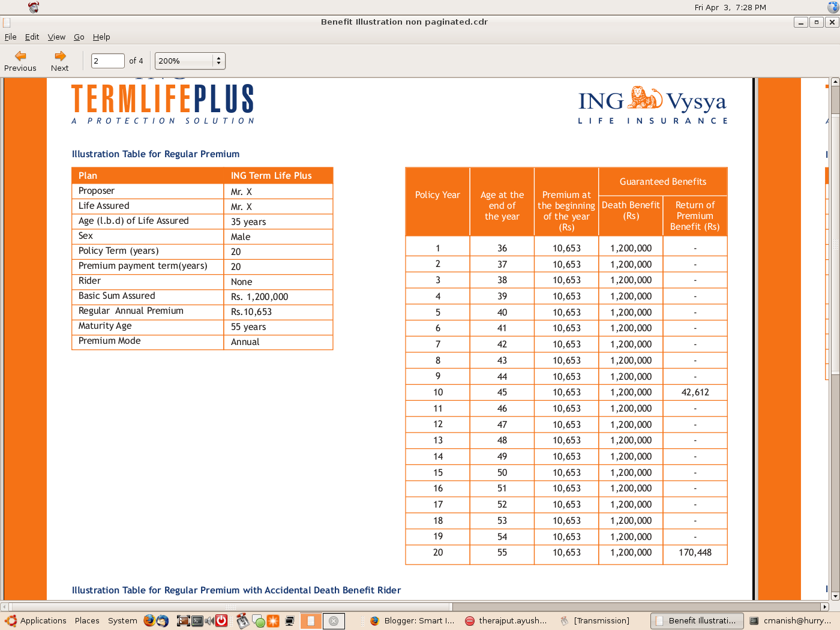Click the '35 years' age value
Screen dimensions: 840x630
(248, 222)
